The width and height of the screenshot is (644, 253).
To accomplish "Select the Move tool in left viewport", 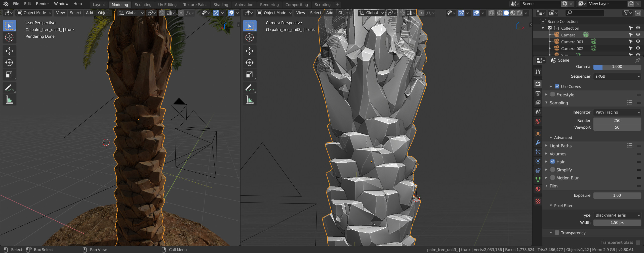I will 9,51.
